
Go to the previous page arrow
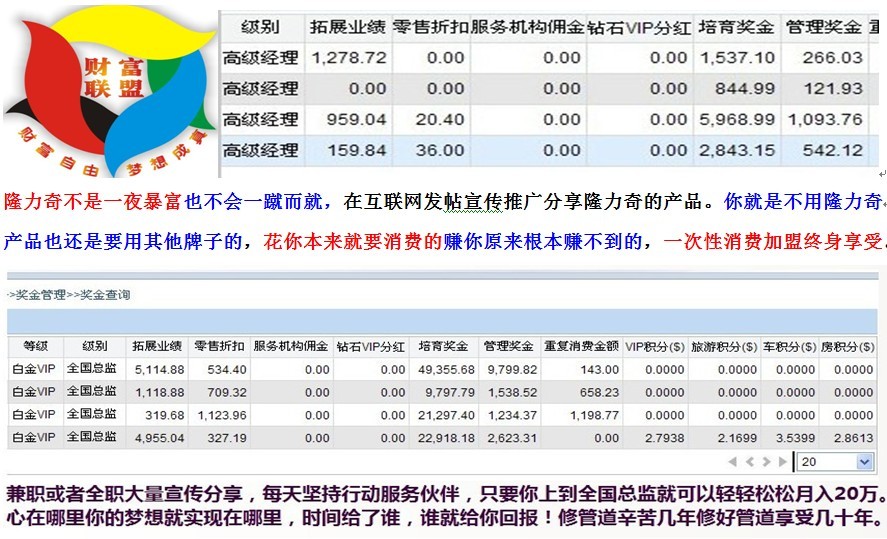(x=750, y=462)
